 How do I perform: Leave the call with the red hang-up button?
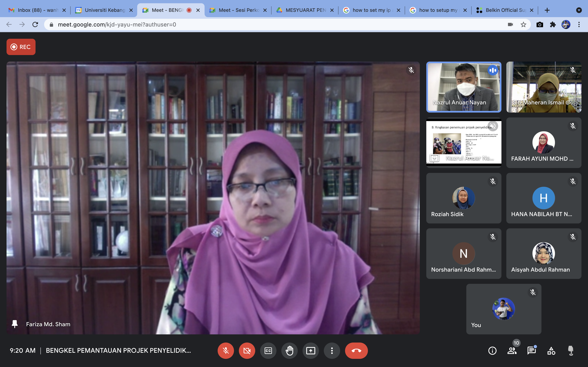click(x=356, y=350)
